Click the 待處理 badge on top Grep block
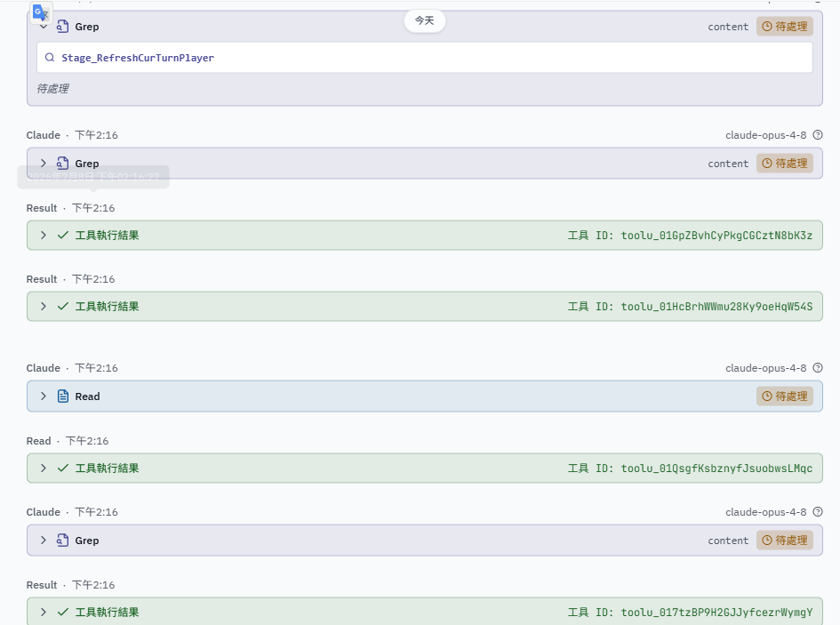Viewport: 840px width, 625px height. (x=784, y=27)
